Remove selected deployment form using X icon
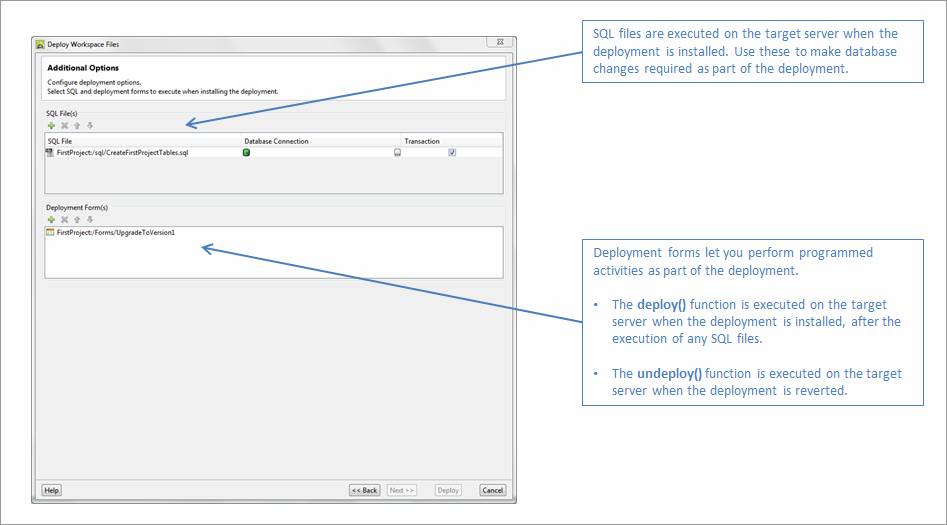The width and height of the screenshot is (947, 525). coord(64,219)
